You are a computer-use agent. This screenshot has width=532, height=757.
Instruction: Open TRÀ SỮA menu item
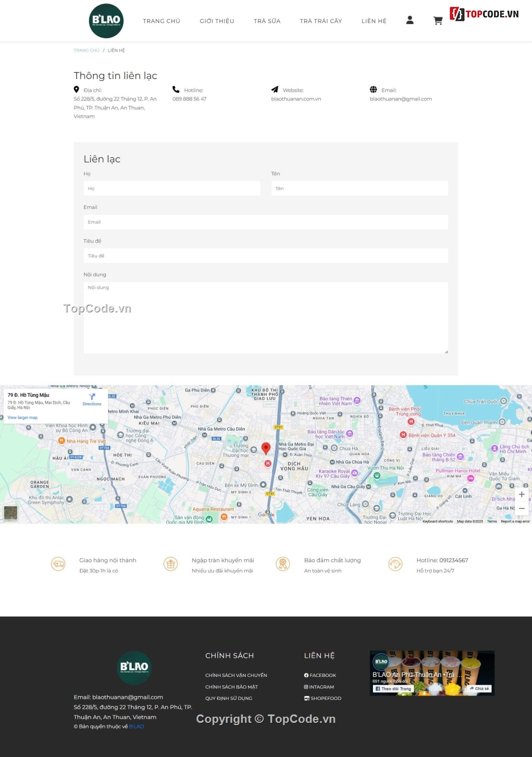click(267, 21)
